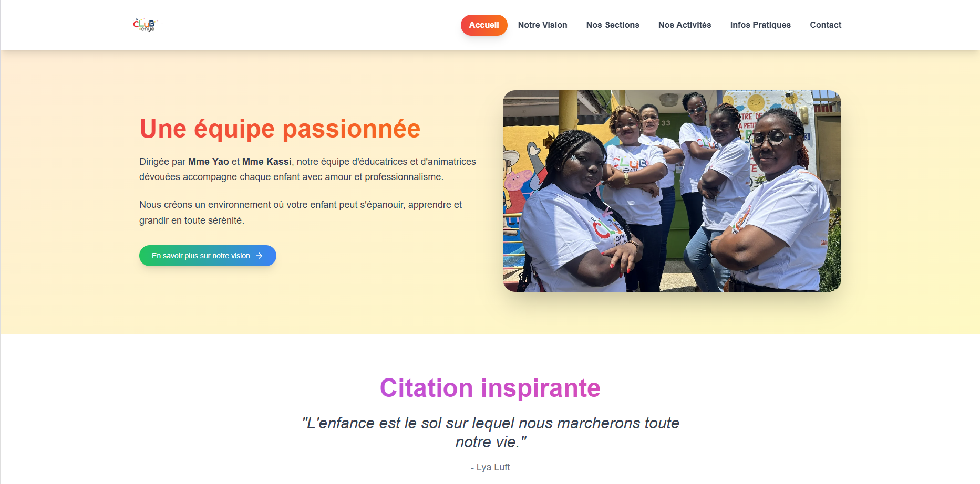The width and height of the screenshot is (980, 484).
Task: Click the bold name Mme Kassi
Action: tap(266, 162)
